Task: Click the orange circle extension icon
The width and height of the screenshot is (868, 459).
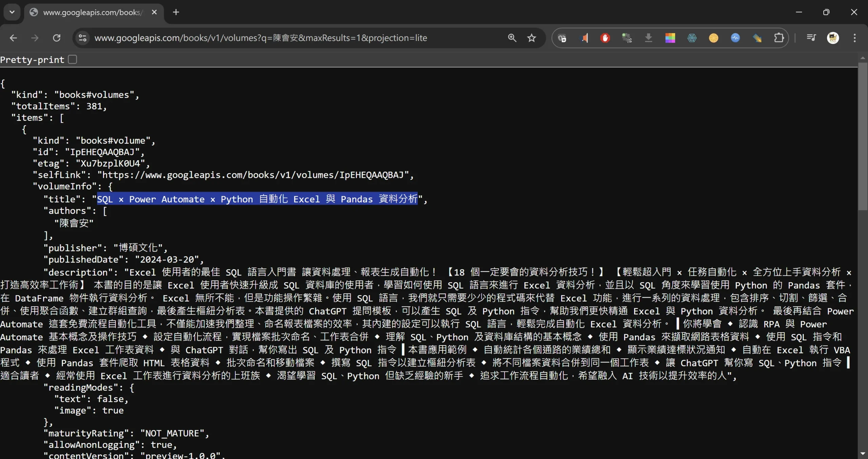Action: tap(713, 38)
